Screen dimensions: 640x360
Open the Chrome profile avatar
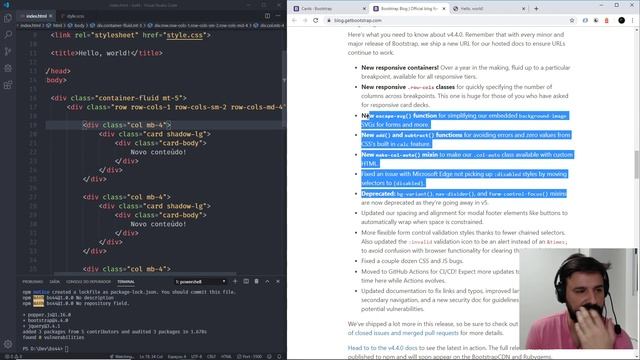[x=621, y=20]
